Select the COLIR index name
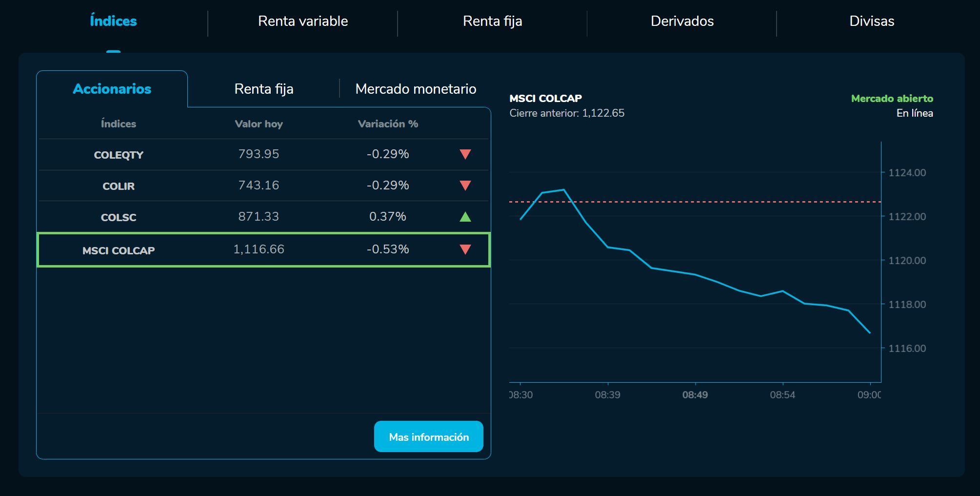This screenshot has width=980, height=496. pos(119,186)
